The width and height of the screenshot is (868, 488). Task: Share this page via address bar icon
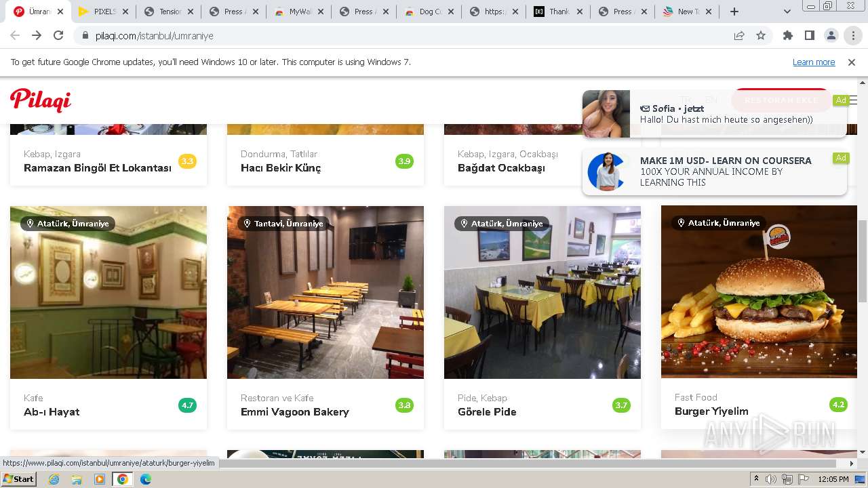pos(739,36)
